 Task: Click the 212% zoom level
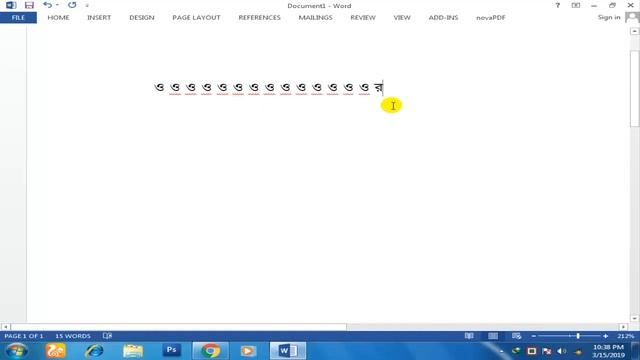point(625,336)
